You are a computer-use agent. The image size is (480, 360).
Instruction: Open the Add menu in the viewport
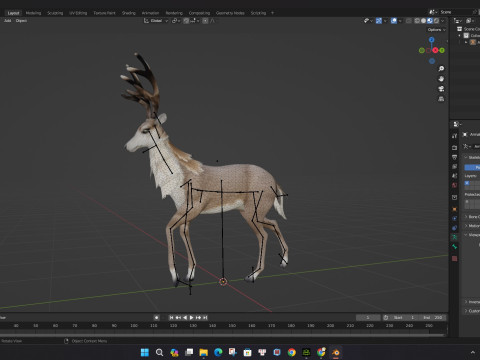pyautogui.click(x=8, y=21)
